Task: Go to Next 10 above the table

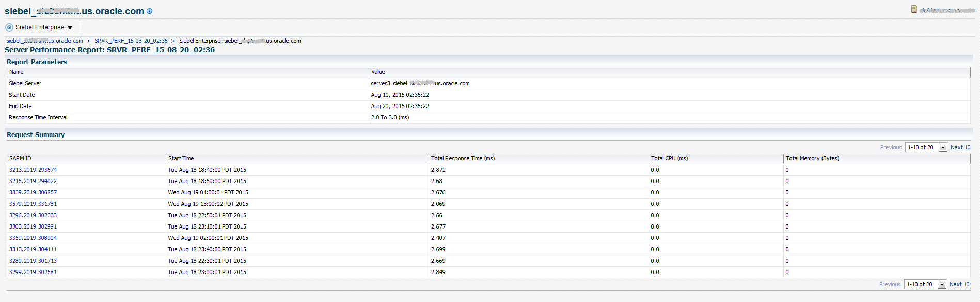Action: tap(960, 147)
